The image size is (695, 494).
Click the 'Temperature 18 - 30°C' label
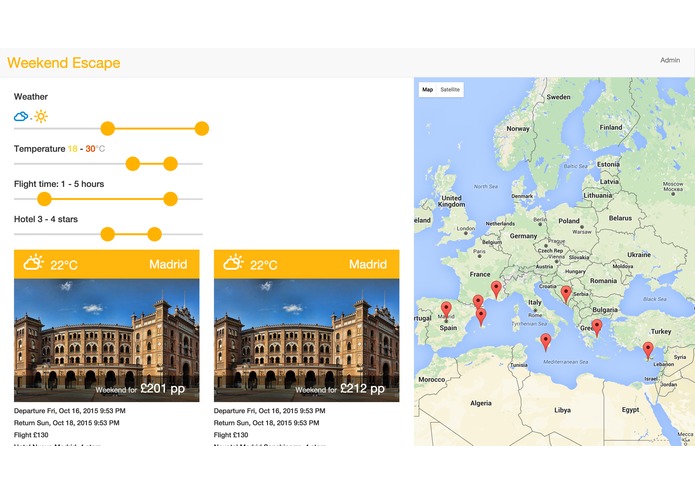pyautogui.click(x=59, y=149)
